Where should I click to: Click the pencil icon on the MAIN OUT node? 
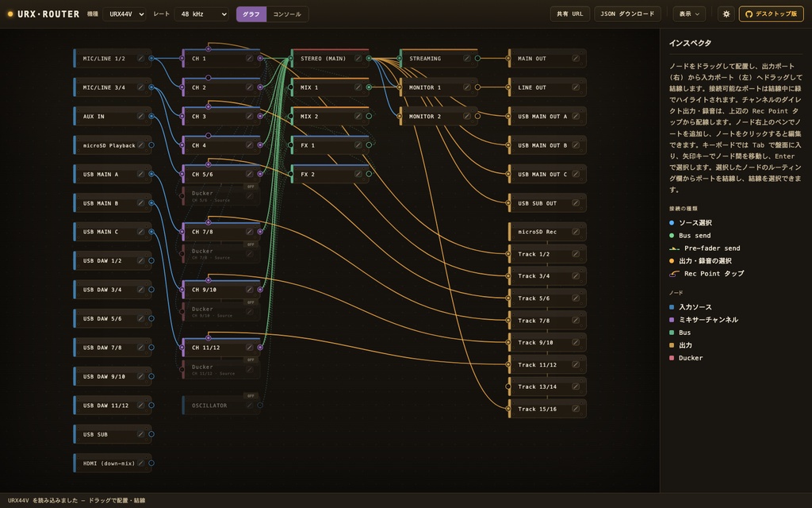coord(576,59)
